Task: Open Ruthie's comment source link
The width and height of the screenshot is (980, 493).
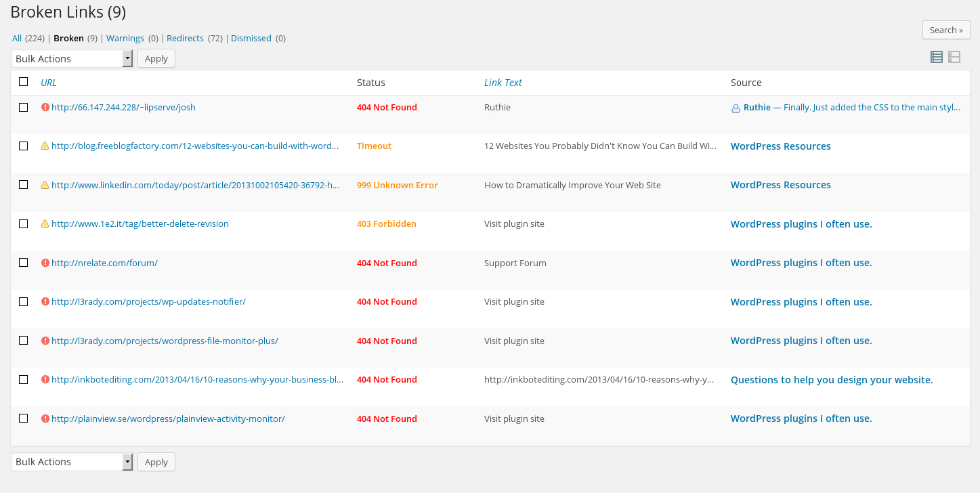Action: tap(851, 107)
